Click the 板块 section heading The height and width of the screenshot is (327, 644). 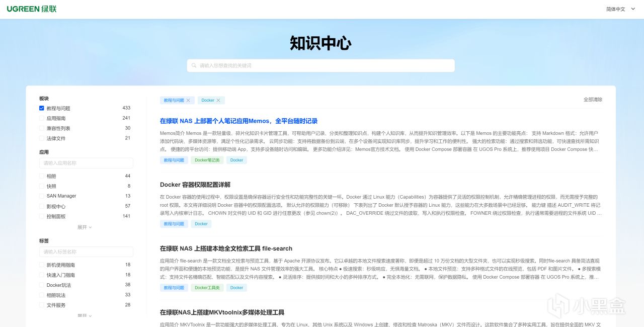pyautogui.click(x=44, y=99)
